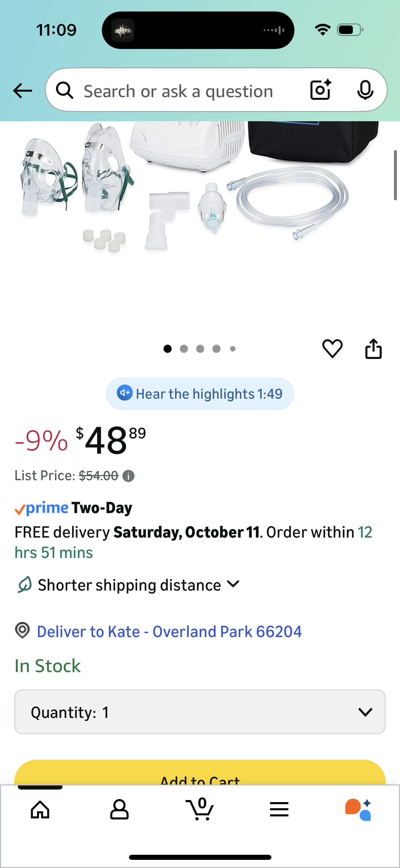
Task: Launch the Rufus AI assistant
Action: pos(358,810)
